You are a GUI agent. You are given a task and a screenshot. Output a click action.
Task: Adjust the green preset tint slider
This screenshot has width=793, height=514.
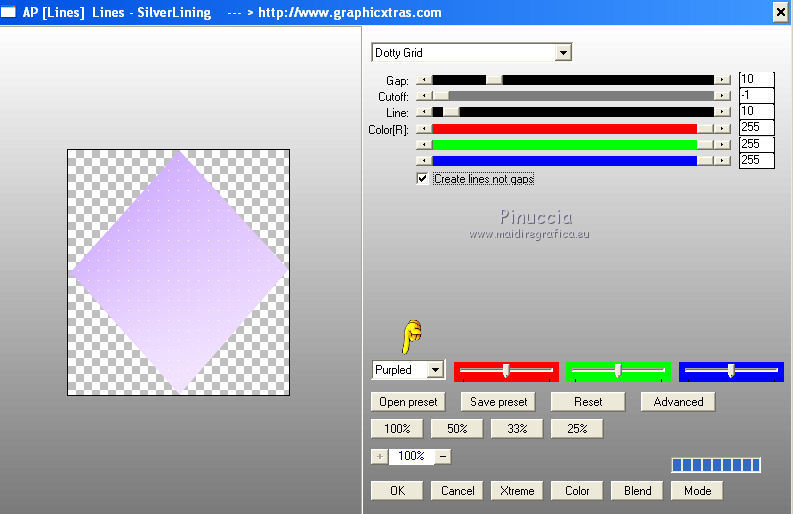pyautogui.click(x=618, y=371)
